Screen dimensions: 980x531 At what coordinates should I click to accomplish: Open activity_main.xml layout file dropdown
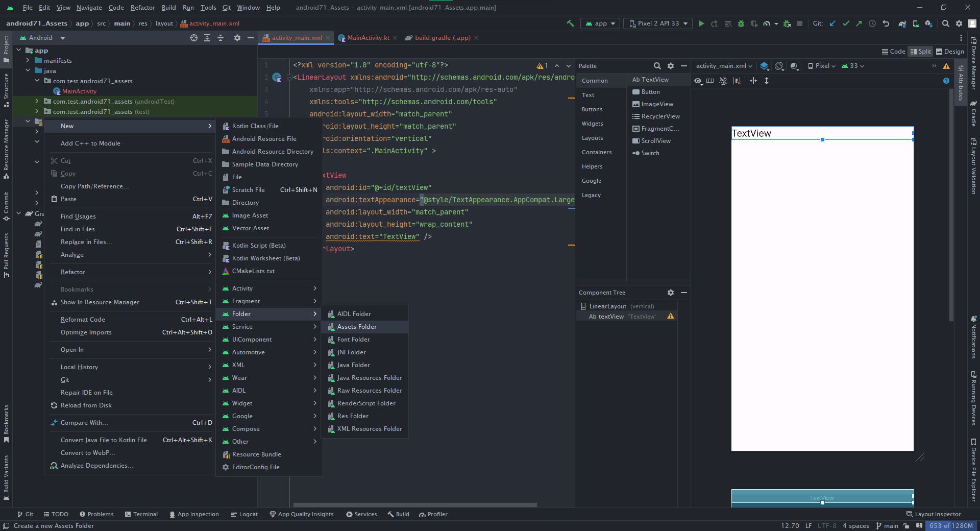click(x=724, y=66)
